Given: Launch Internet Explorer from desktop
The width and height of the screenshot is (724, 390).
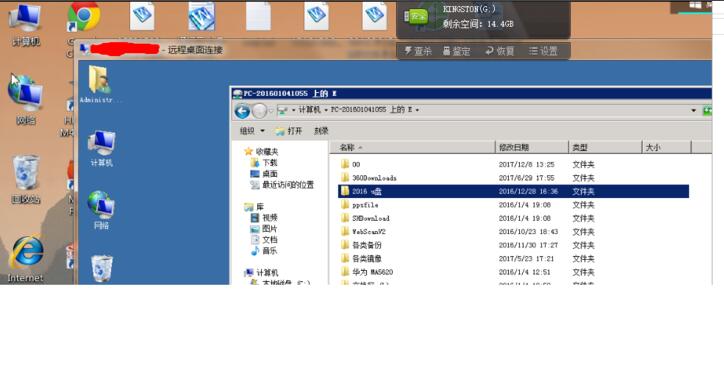Looking at the screenshot, I should point(26,259).
